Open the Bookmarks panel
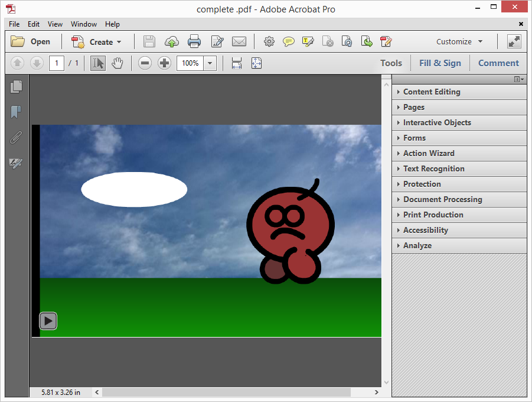The width and height of the screenshot is (532, 402). coord(15,112)
